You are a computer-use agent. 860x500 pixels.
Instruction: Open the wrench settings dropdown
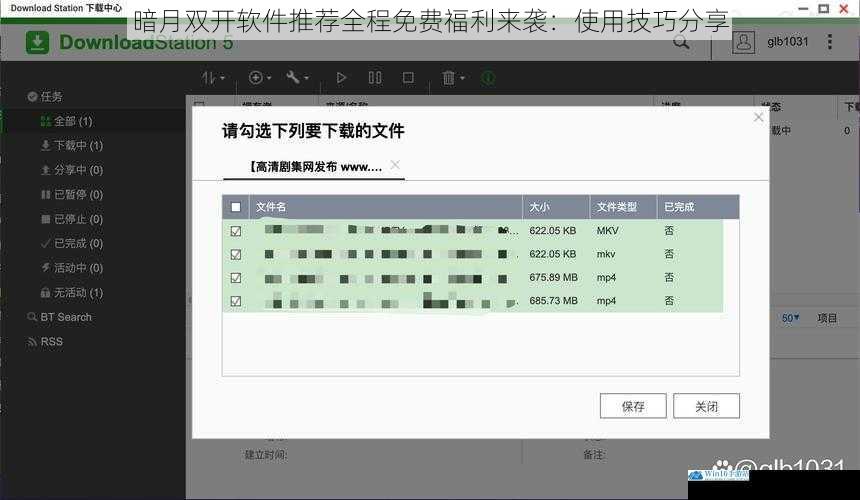click(297, 78)
